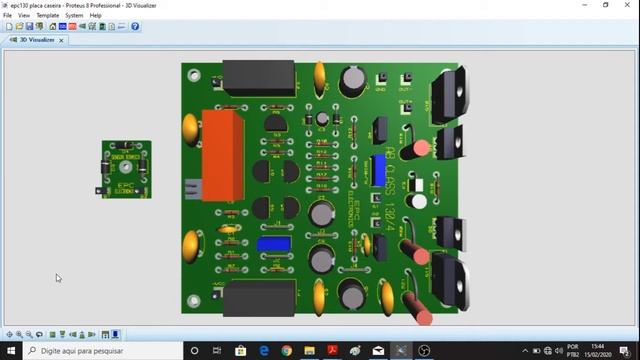Open the File menu

7,16
